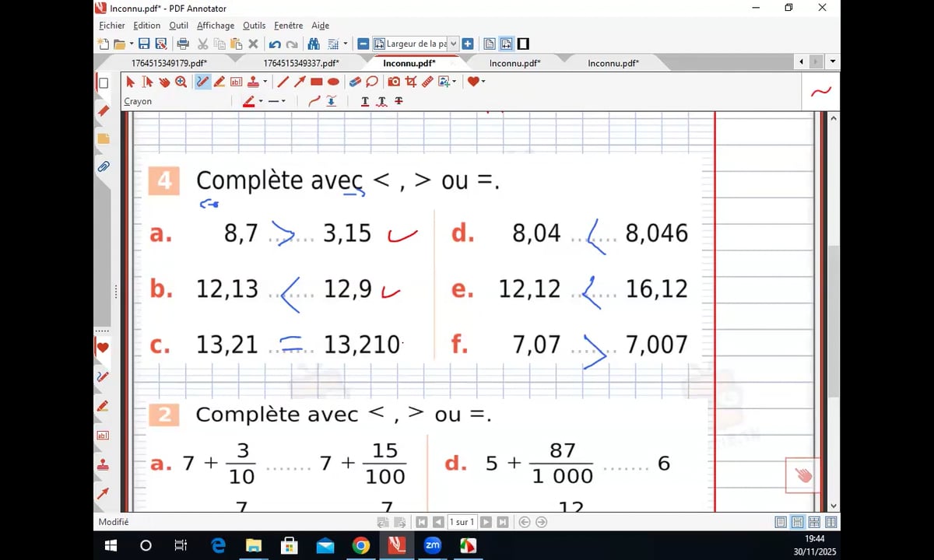
Task: Open the zoom level 'Largeur de la page' dropdown
Action: 454,44
